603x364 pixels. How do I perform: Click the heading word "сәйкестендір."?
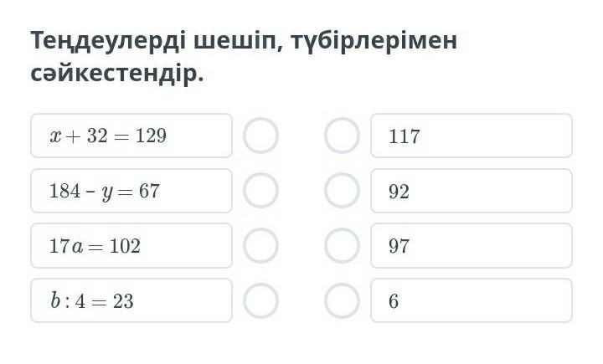point(117,74)
